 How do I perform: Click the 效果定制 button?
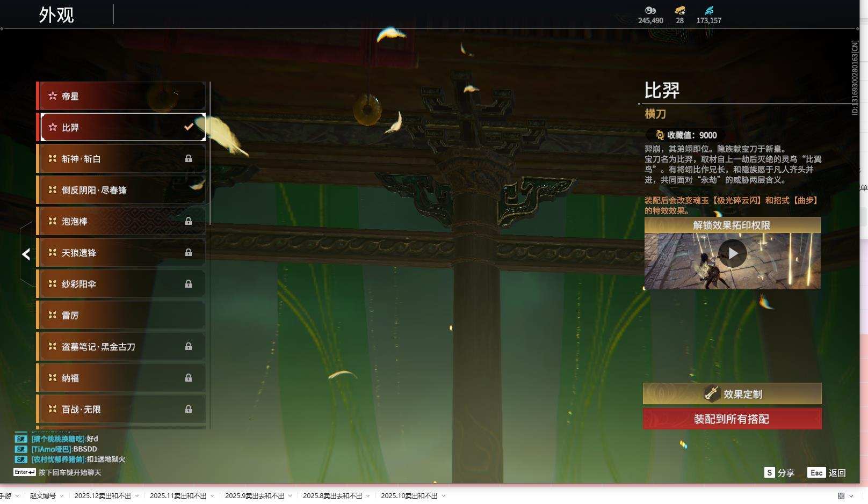[x=732, y=393]
